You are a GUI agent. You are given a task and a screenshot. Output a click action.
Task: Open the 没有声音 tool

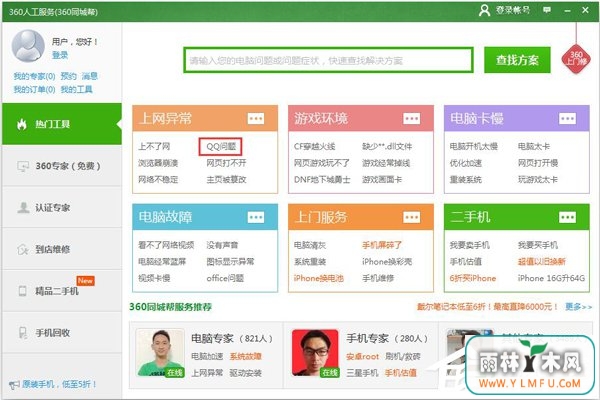coord(222,245)
